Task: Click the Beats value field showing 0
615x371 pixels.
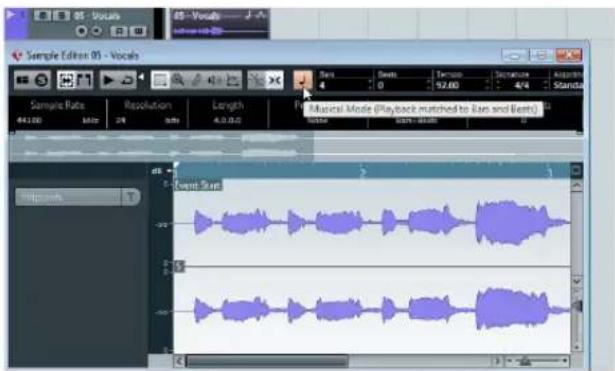Action: [401, 85]
